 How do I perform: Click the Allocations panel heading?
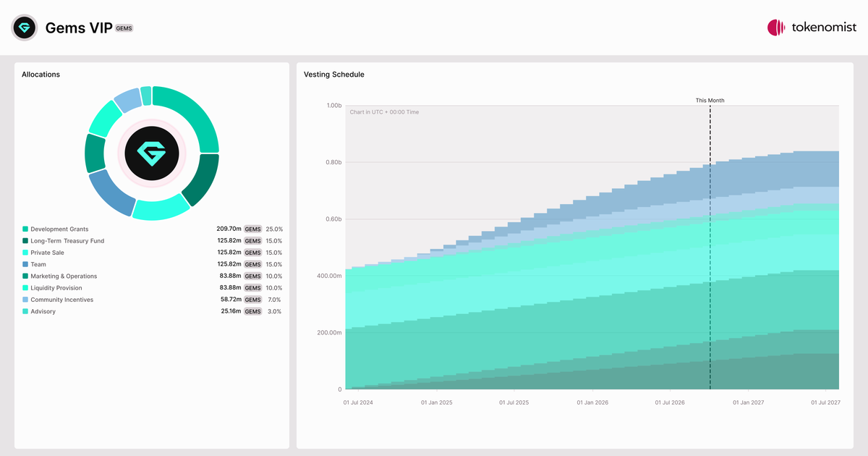(x=41, y=75)
